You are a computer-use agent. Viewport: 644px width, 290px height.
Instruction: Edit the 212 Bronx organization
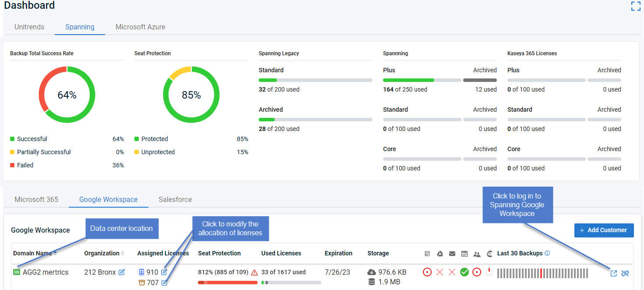tap(122, 272)
